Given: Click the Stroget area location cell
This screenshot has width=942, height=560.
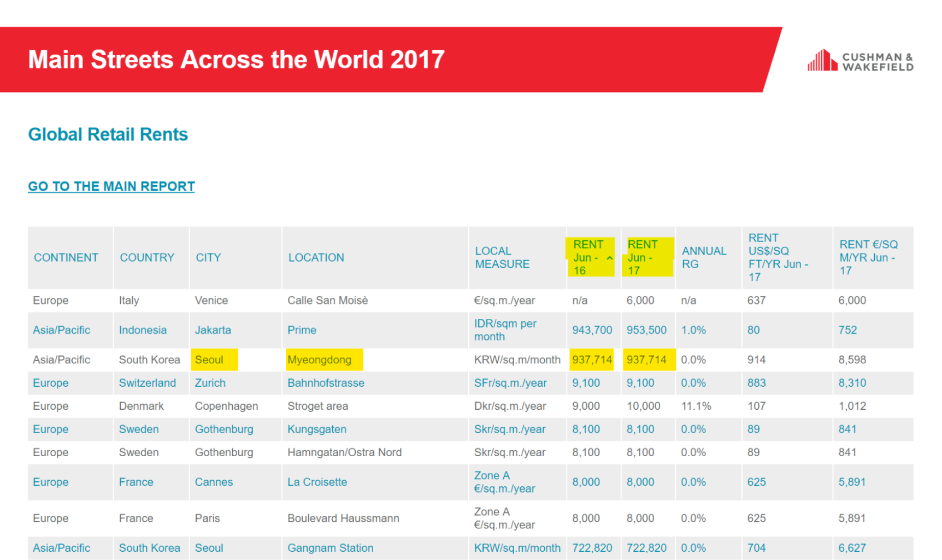Looking at the screenshot, I should point(317,406).
